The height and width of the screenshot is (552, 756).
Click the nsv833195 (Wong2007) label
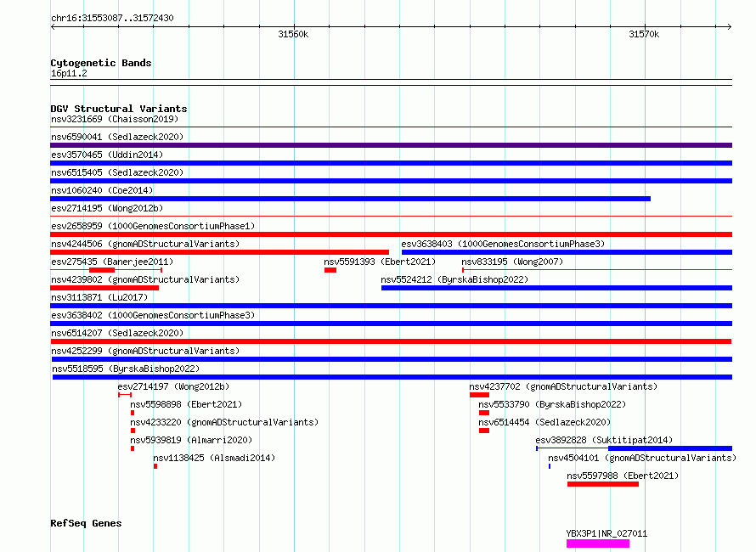pyautogui.click(x=512, y=262)
